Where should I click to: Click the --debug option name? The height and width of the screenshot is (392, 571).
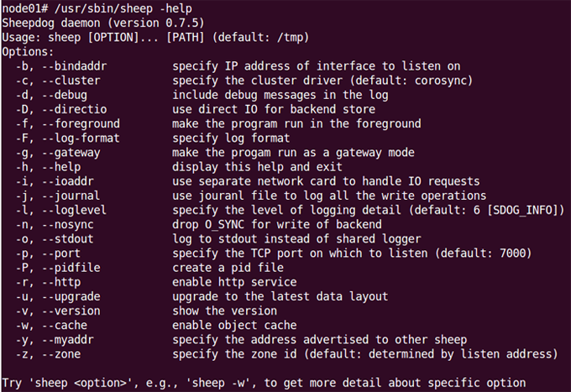[65, 95]
